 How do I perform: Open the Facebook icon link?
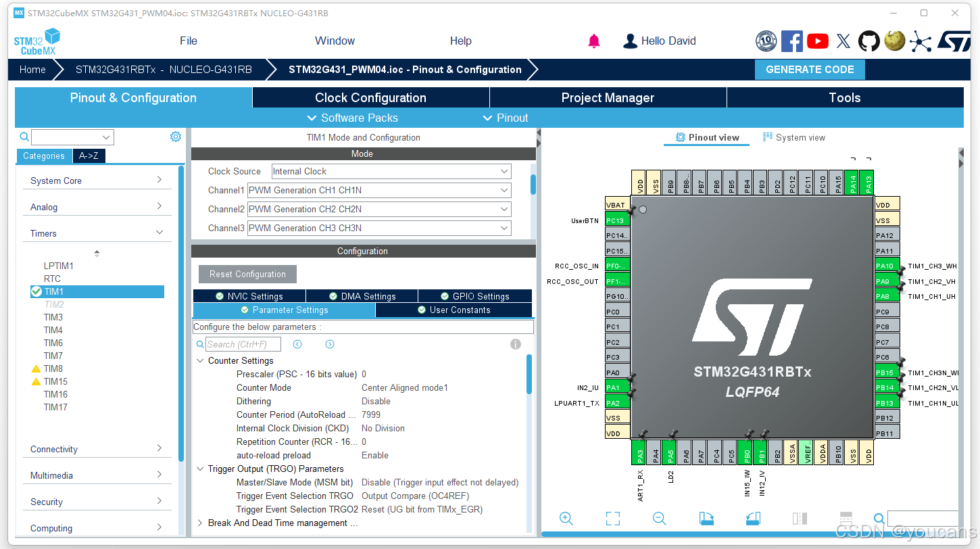click(791, 41)
